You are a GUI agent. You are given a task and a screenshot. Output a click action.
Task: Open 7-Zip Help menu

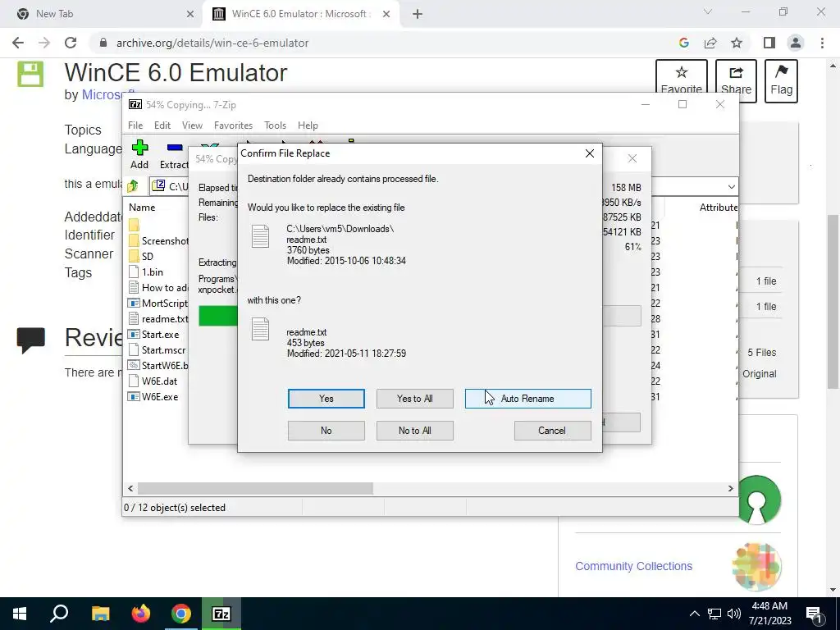308,126
